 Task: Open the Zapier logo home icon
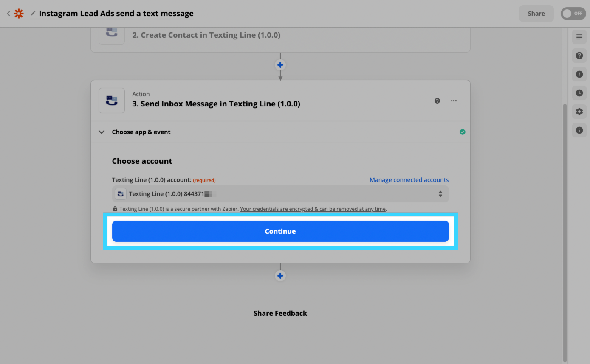coord(19,14)
